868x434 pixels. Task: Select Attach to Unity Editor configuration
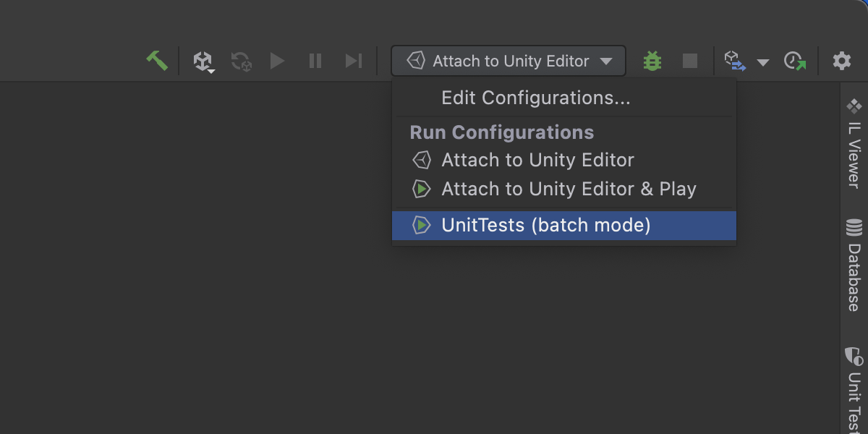pyautogui.click(x=537, y=160)
